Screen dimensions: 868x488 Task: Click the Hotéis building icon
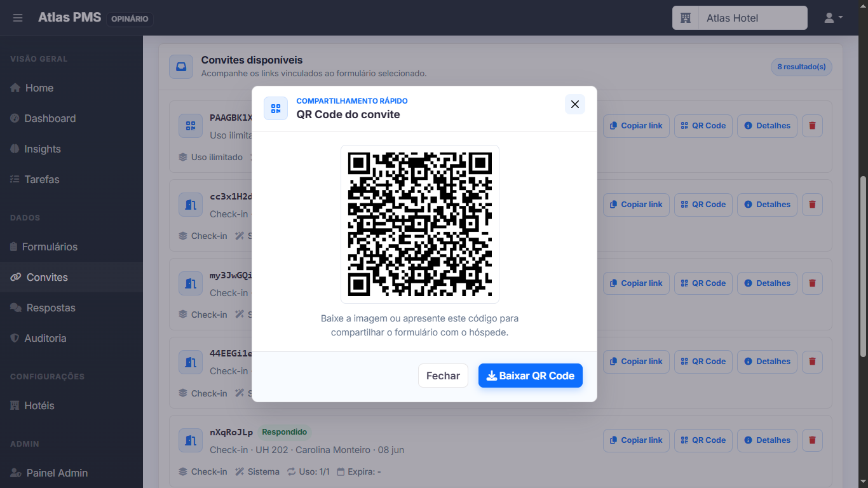[x=15, y=405]
